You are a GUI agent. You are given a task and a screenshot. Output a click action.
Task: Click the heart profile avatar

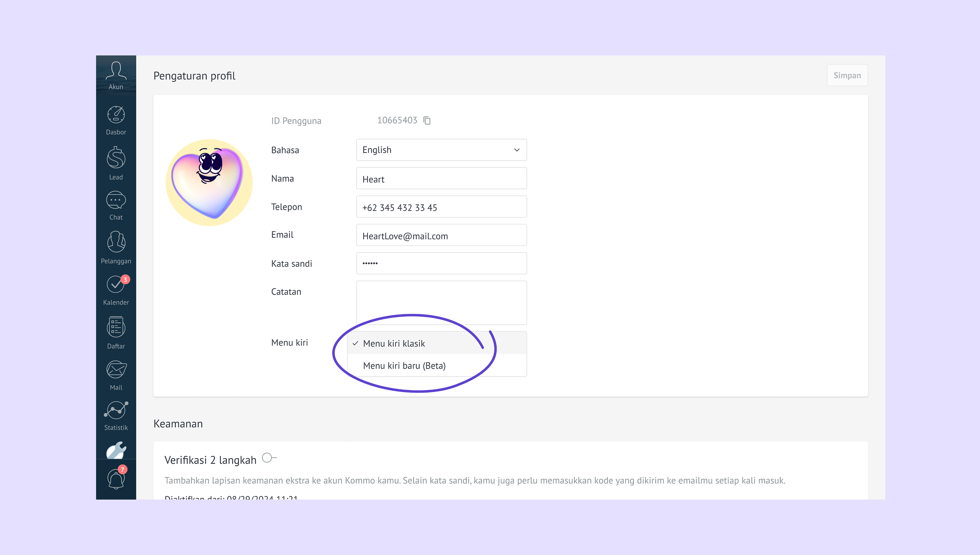(x=209, y=183)
